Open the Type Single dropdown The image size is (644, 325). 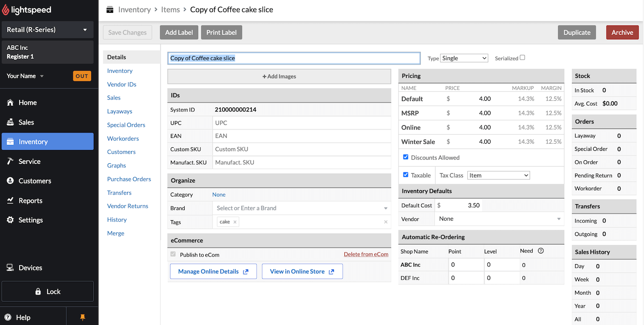tap(464, 58)
